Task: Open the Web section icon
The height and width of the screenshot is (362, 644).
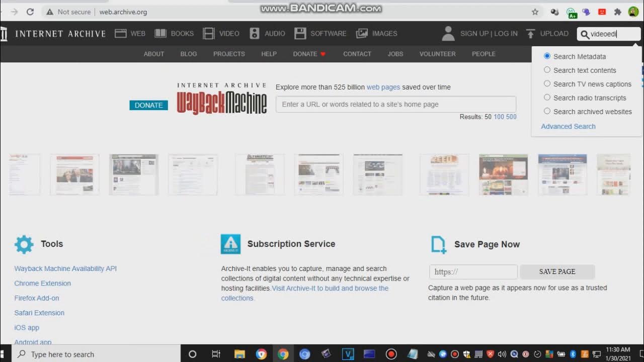Action: click(x=120, y=34)
